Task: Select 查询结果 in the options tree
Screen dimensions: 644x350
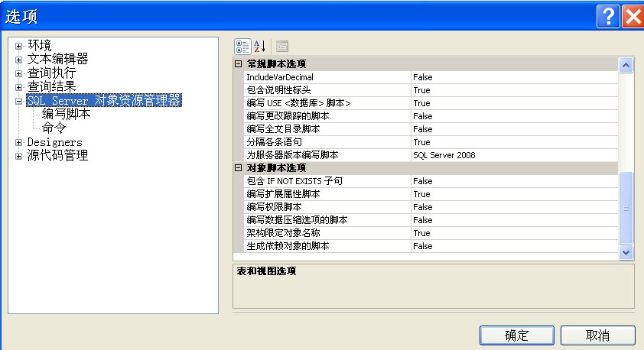Action: pos(52,86)
